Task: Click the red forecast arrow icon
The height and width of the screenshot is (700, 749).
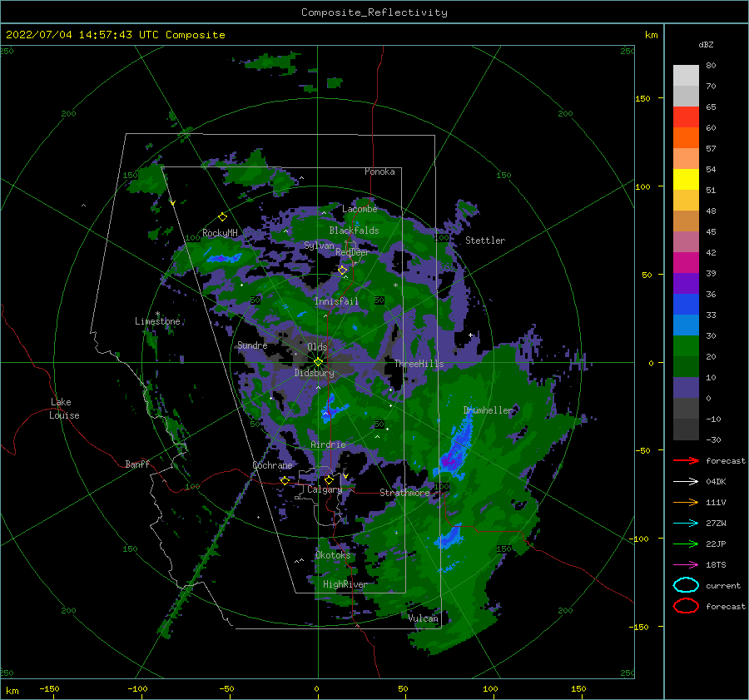Action: pyautogui.click(x=686, y=460)
